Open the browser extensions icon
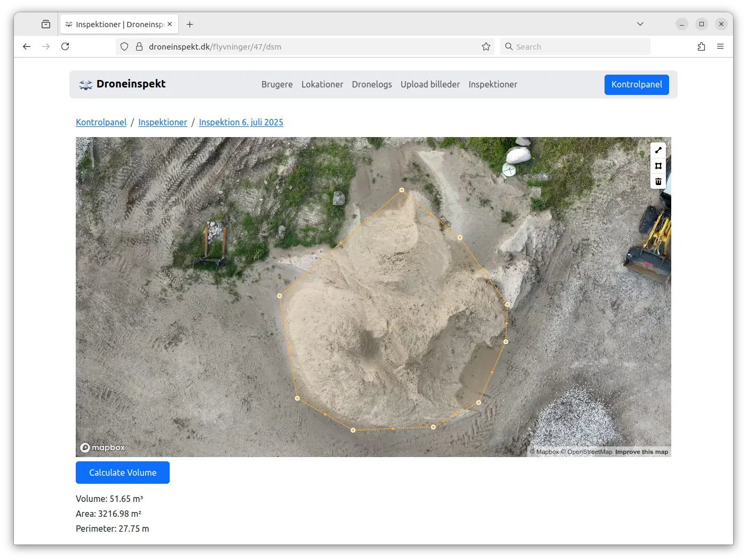Screen dimensions: 747x560 [x=701, y=47]
